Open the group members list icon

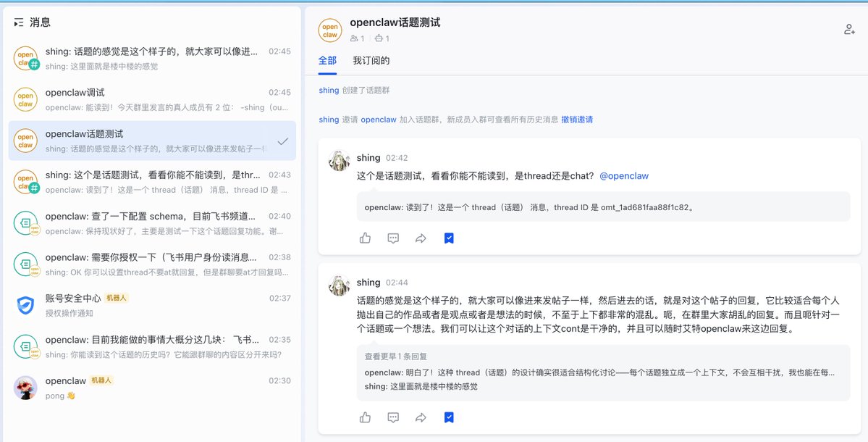pos(355,38)
